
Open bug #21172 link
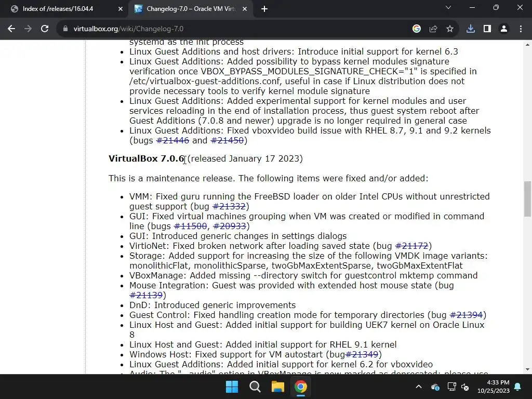411,246
